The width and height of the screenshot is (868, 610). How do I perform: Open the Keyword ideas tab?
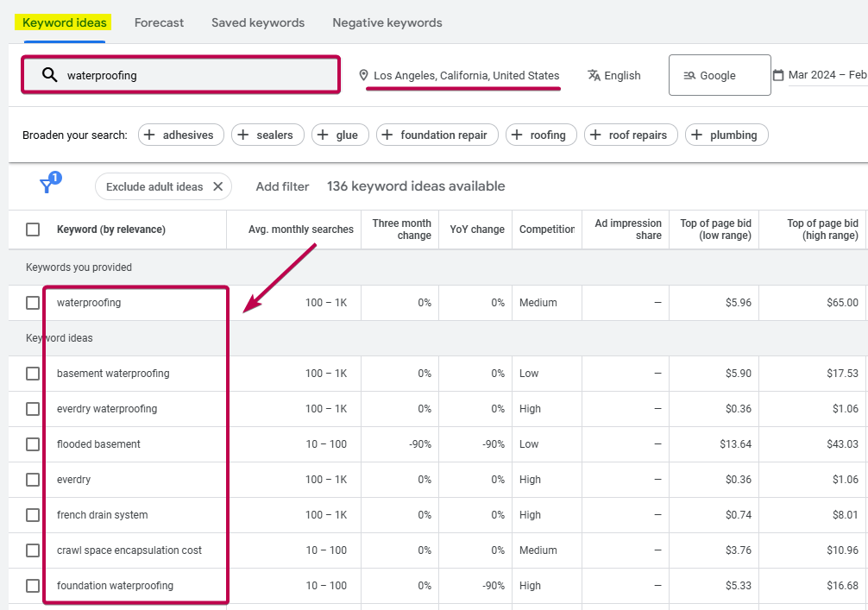(x=64, y=22)
